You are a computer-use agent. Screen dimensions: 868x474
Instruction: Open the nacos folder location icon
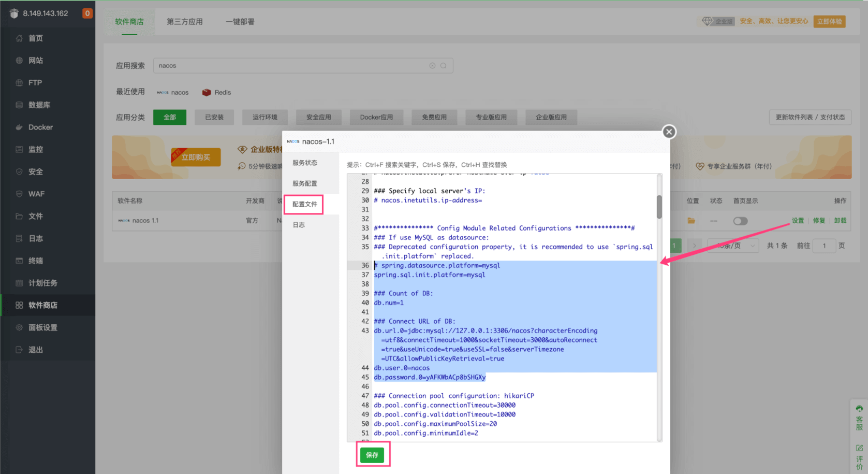coord(691,221)
